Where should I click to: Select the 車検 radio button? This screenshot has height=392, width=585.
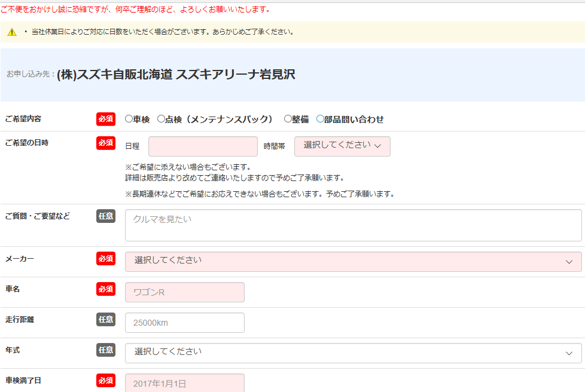click(129, 119)
